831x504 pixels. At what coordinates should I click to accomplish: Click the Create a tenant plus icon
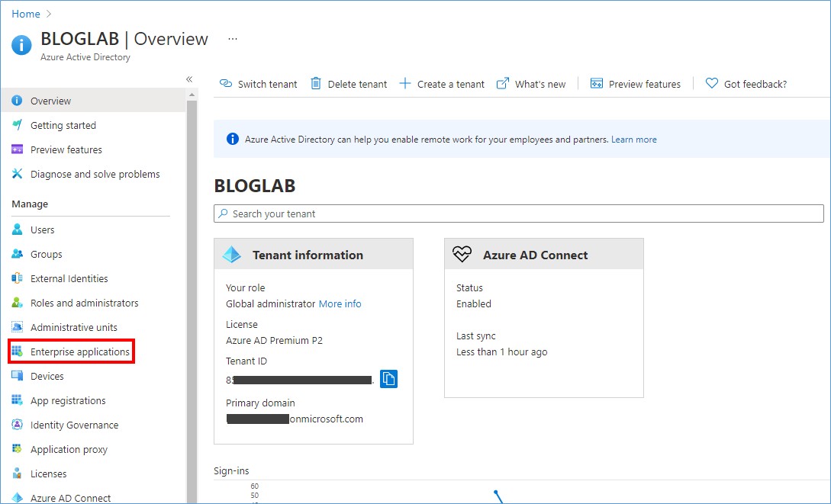(x=405, y=84)
